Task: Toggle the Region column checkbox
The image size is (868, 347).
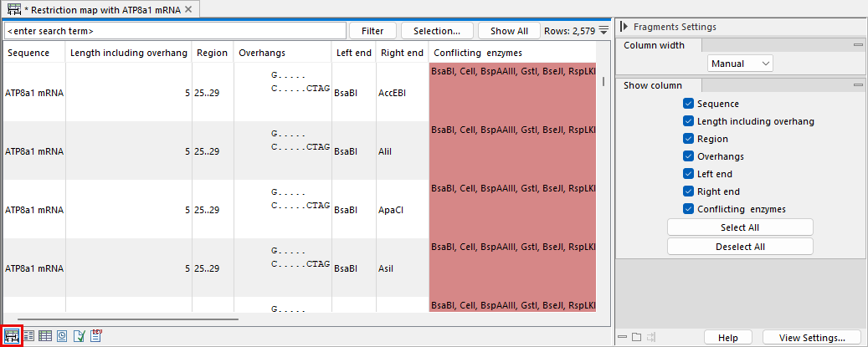Action: [689, 139]
